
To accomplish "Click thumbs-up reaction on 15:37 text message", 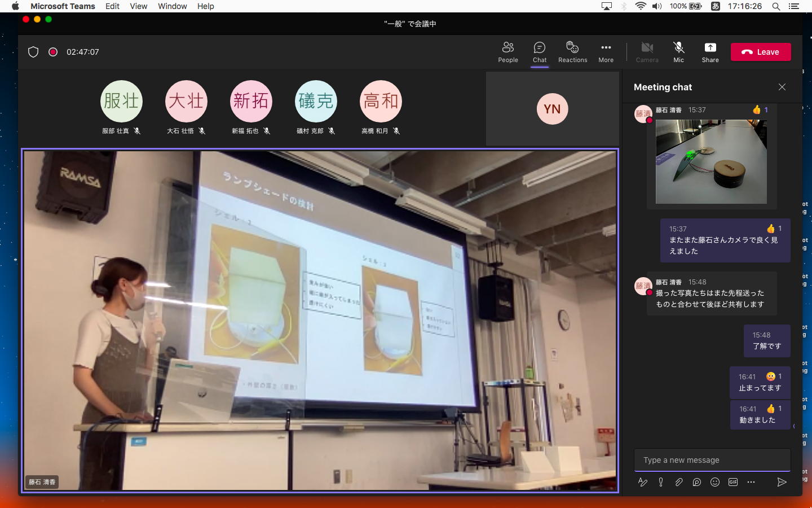I will 774,229.
